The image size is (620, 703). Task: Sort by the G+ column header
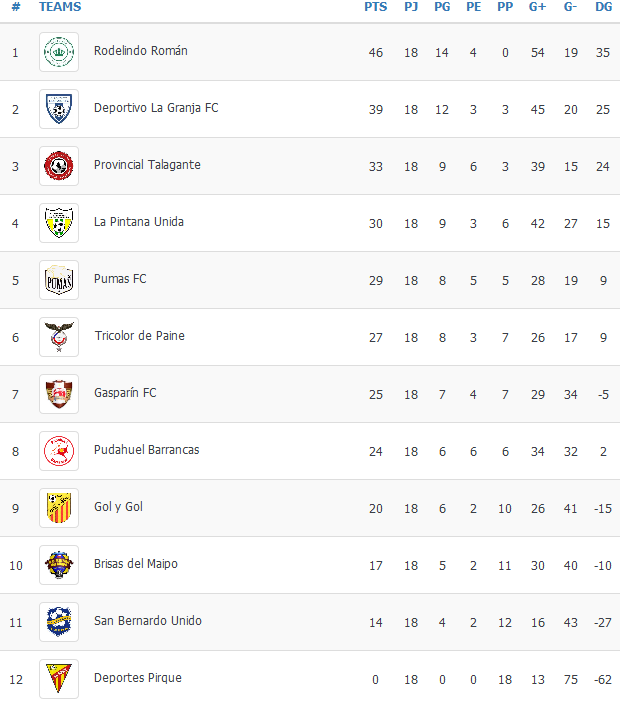[x=537, y=7]
